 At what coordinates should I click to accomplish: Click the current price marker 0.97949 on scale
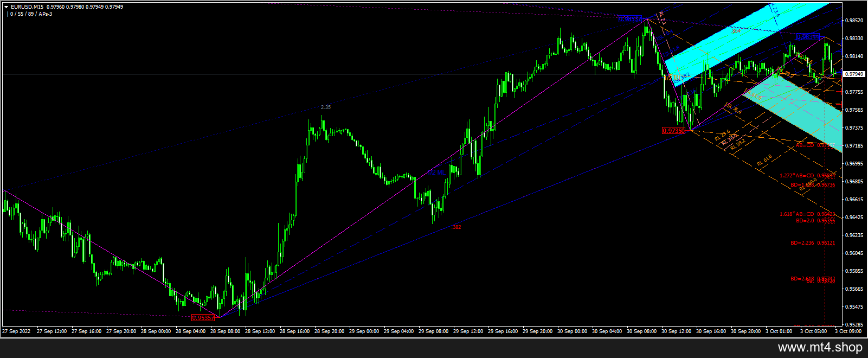tap(854, 74)
